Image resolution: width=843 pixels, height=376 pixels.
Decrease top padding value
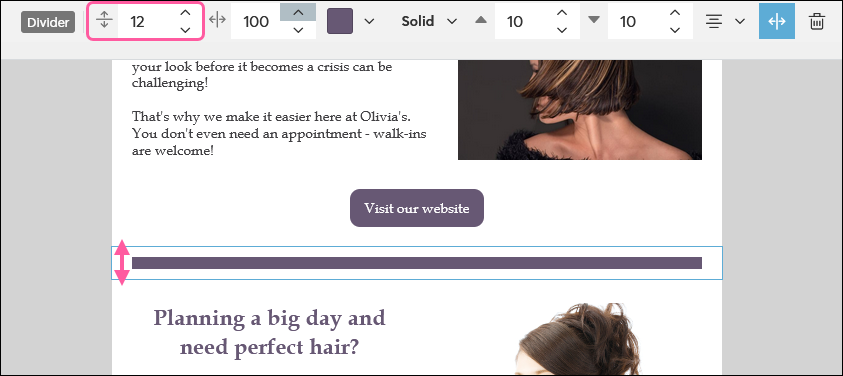562,30
